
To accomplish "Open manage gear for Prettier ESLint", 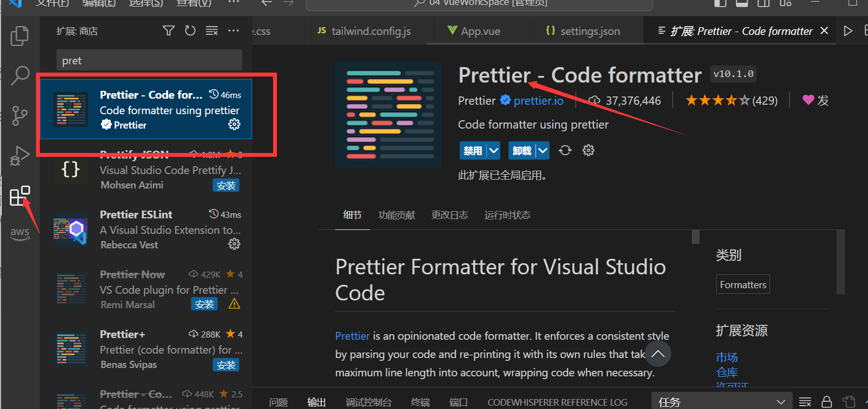I will point(234,244).
